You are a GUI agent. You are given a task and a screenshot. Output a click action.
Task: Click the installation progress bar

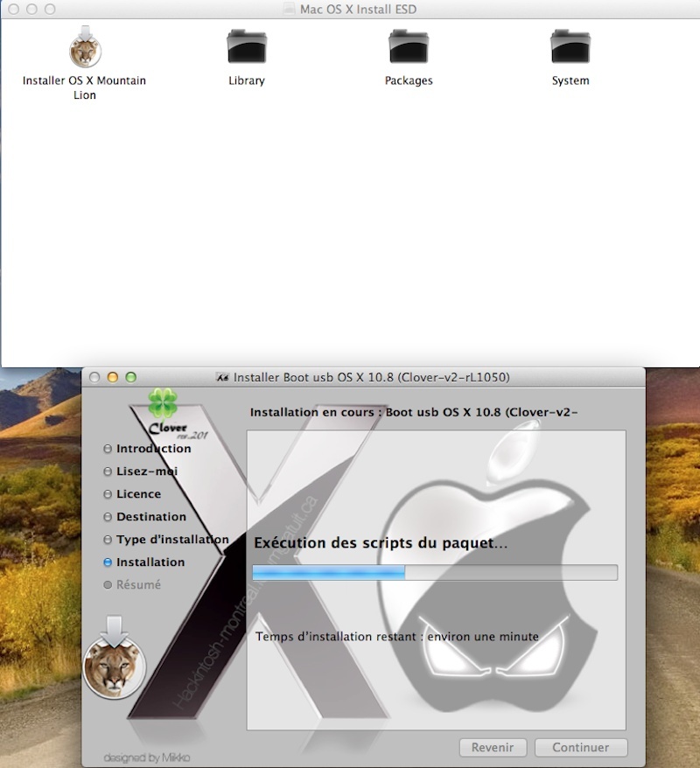[435, 573]
